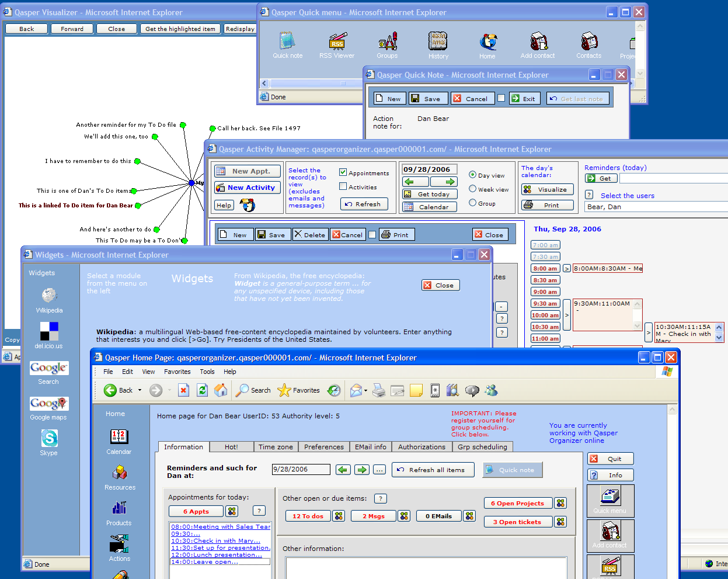Screen dimensions: 728x579
Task: Click the IE Refresh toolbar icon
Action: point(202,390)
